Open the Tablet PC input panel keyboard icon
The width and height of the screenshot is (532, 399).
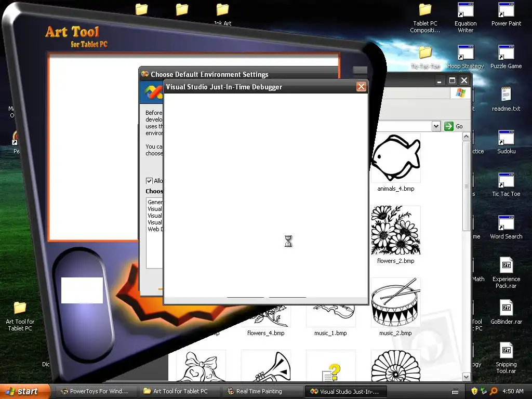455,392
